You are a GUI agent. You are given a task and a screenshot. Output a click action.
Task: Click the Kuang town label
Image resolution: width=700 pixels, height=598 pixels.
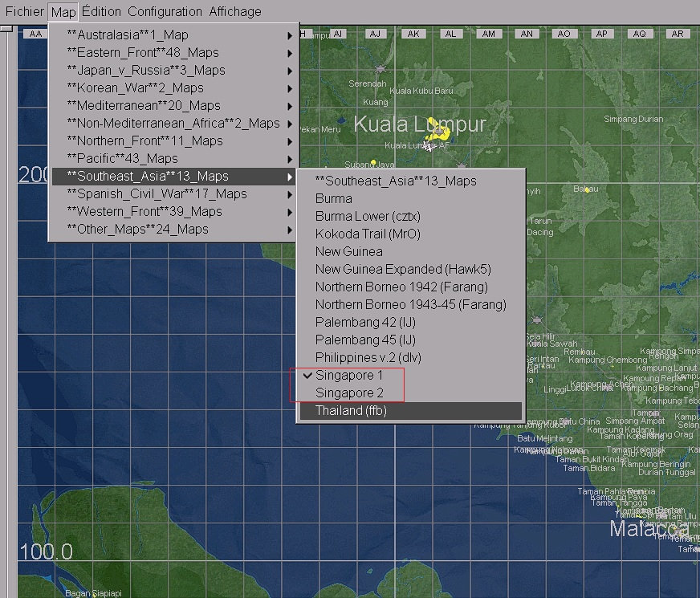pyautogui.click(x=376, y=102)
